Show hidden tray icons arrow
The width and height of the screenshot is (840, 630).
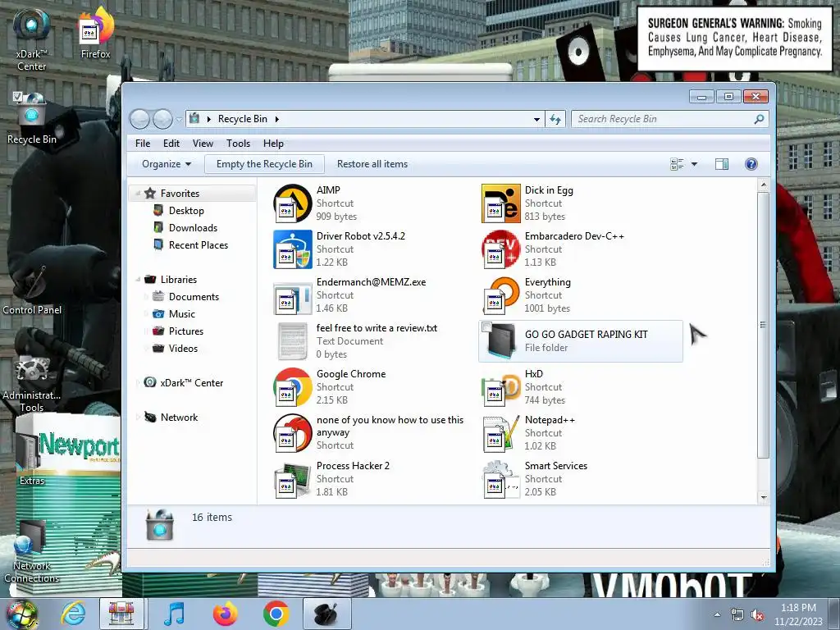717,614
